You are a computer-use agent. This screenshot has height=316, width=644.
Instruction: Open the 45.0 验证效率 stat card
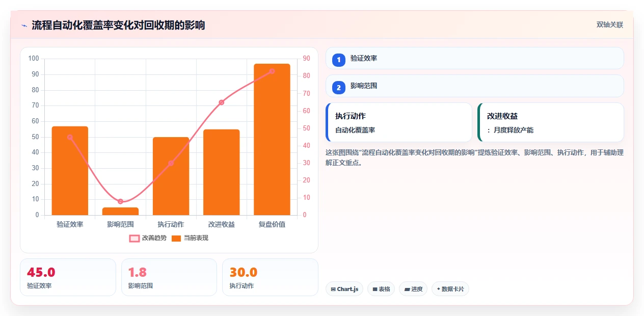(68, 277)
